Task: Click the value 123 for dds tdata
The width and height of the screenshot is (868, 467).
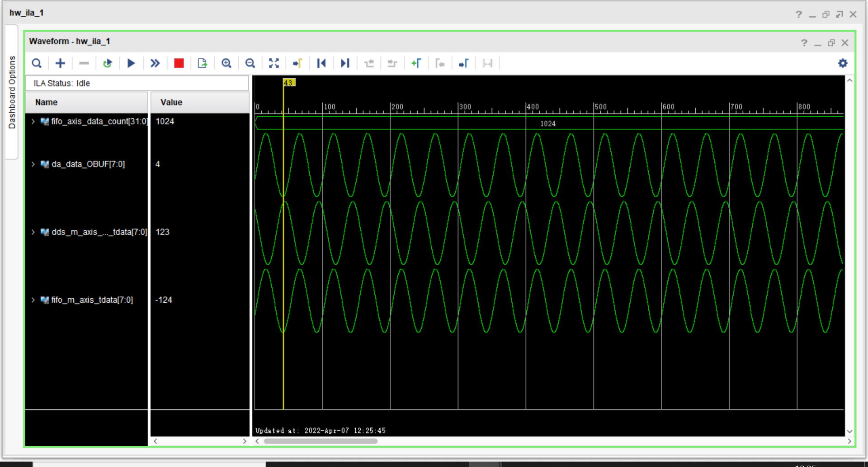Action: click(162, 232)
